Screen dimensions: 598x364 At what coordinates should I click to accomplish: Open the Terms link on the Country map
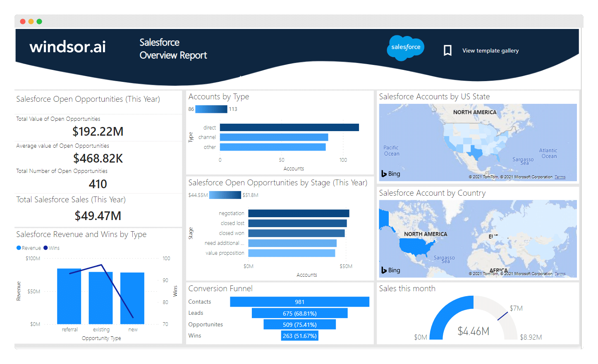click(x=560, y=274)
